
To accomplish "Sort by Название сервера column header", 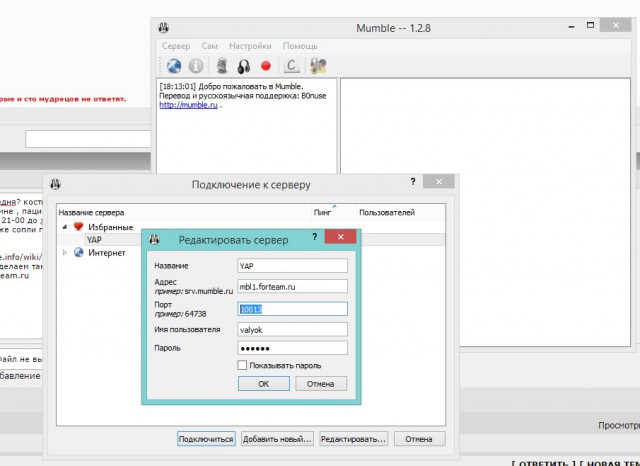I will (184, 212).
